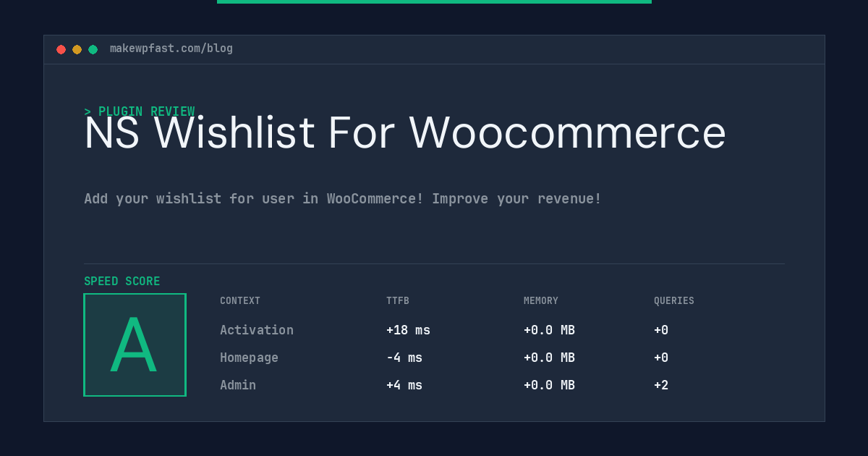
Task: Click the grade A score box
Action: click(x=135, y=345)
